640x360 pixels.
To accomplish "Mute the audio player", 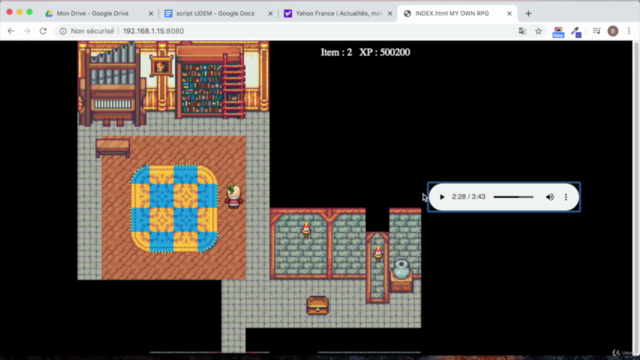I will coord(550,197).
